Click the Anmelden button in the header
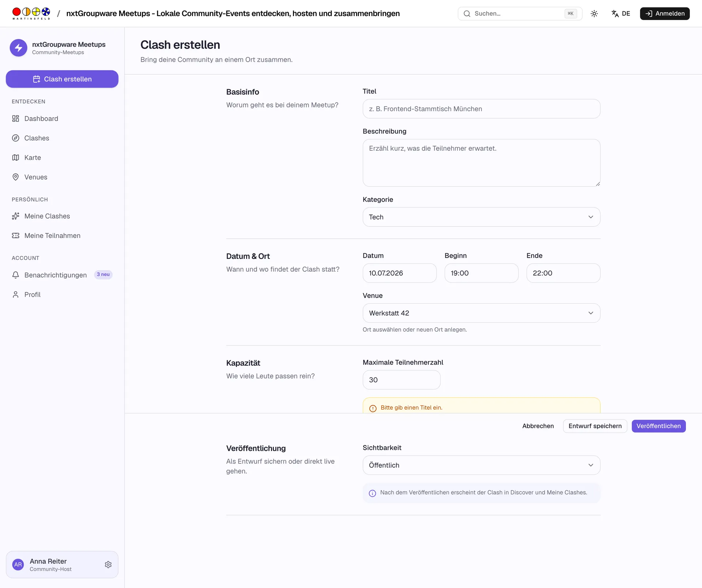 664,14
